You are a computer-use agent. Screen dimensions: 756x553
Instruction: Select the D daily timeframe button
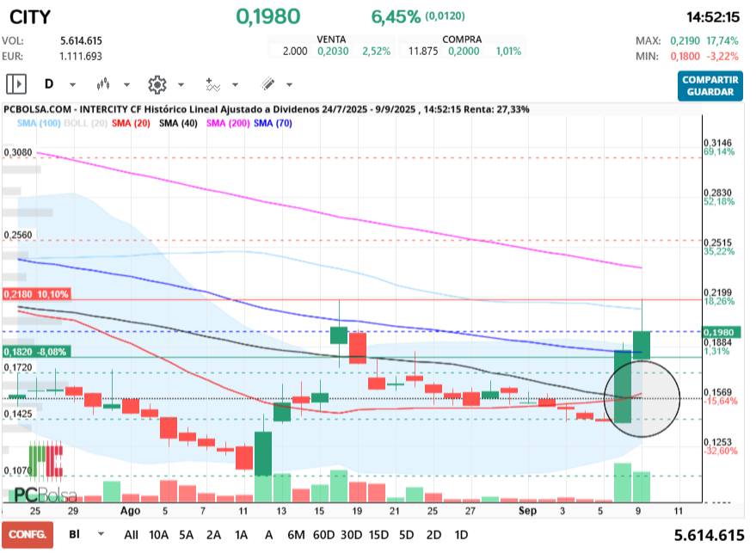[49, 84]
